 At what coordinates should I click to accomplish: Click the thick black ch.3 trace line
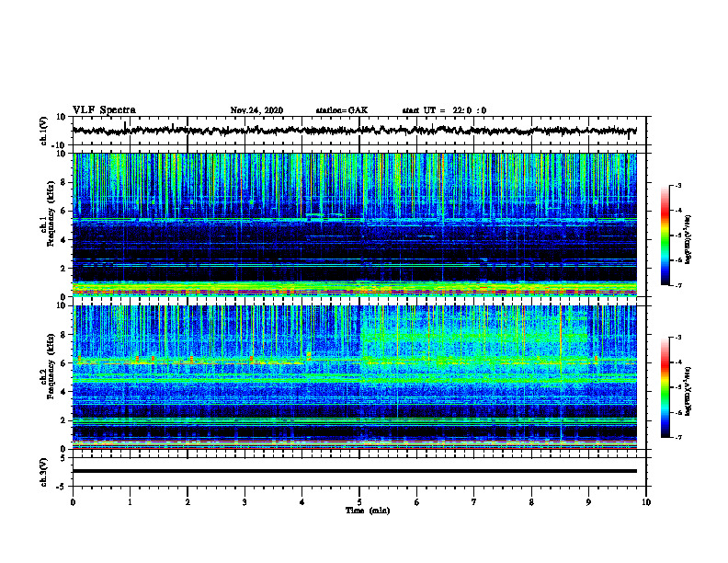pyautogui.click(x=354, y=471)
